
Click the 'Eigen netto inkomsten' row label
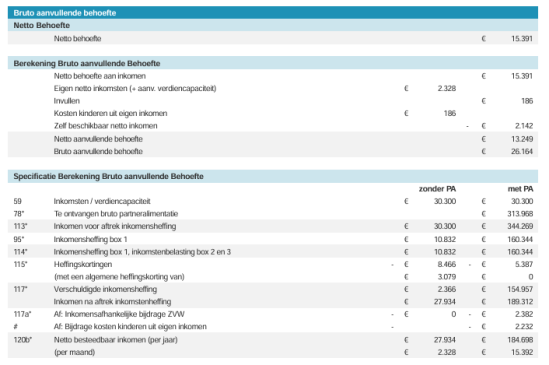click(x=135, y=88)
